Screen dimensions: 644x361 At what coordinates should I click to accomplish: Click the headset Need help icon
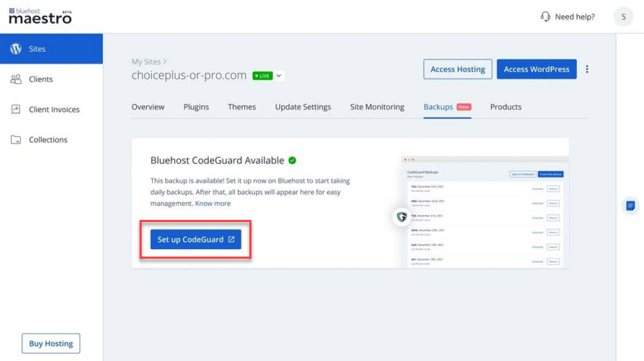545,17
